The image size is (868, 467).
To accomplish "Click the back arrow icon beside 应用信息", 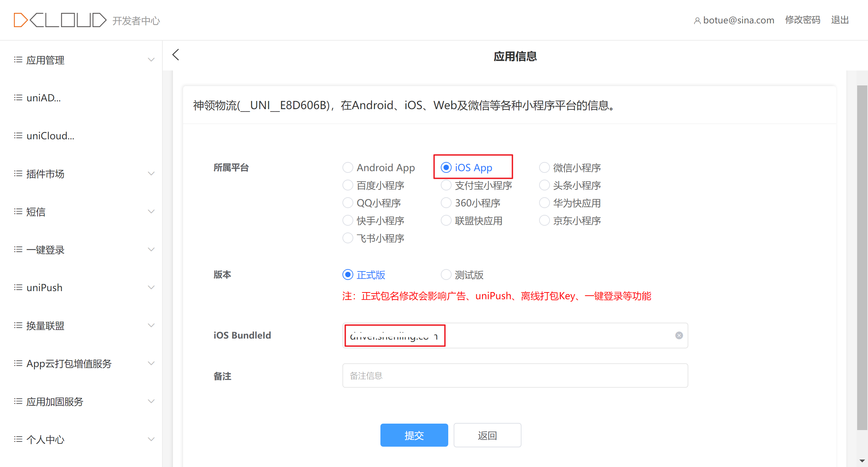I will [x=176, y=55].
